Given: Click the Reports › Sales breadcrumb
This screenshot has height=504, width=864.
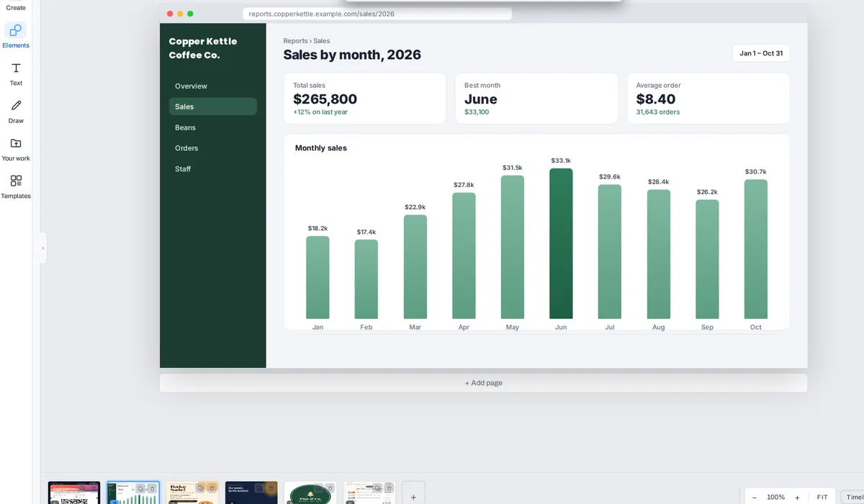Looking at the screenshot, I should point(307,41).
